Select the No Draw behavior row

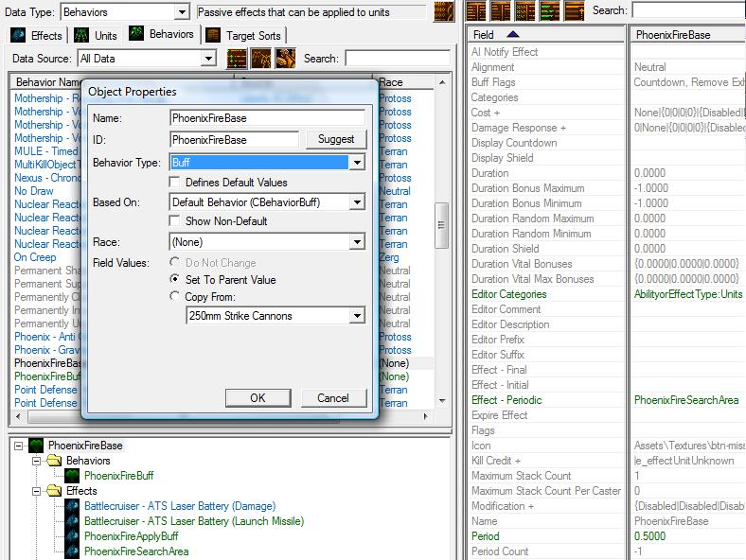[33, 191]
